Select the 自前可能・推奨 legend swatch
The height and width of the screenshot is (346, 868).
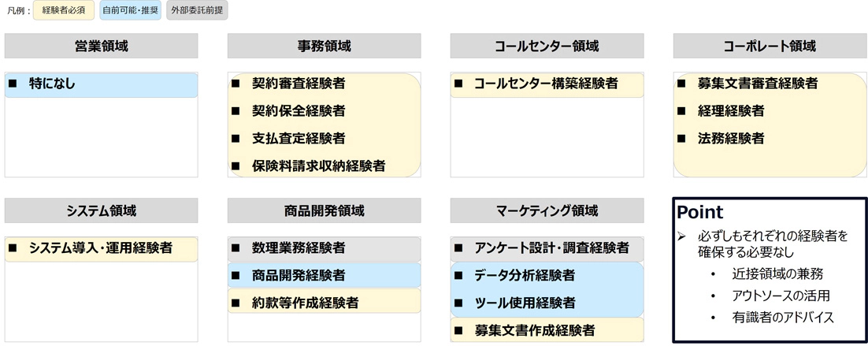coord(131,10)
